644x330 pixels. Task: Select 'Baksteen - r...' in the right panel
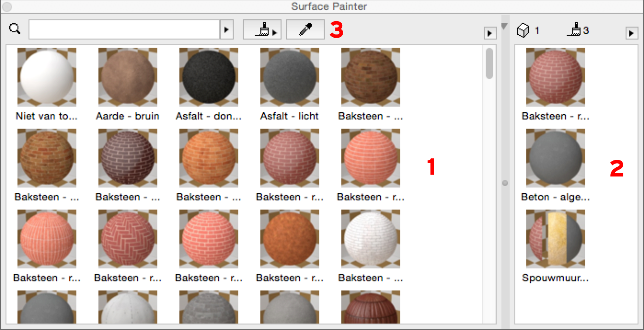tap(555, 84)
